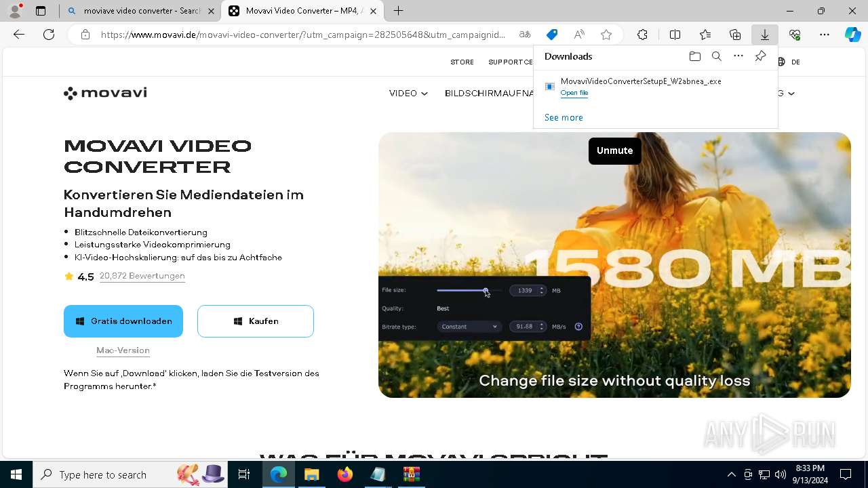
Task: Open the shopping price tag icon
Action: [552, 35]
